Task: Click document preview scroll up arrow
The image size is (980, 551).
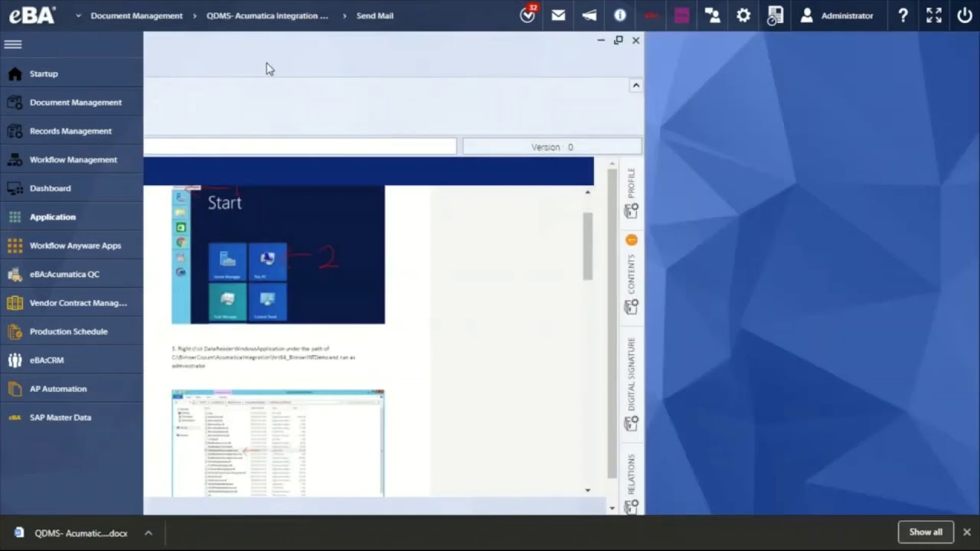Action: click(587, 192)
